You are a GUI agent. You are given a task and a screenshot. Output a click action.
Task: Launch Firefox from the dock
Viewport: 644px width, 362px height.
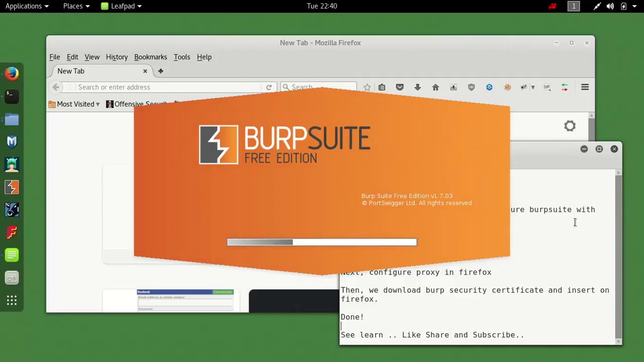pos(12,73)
